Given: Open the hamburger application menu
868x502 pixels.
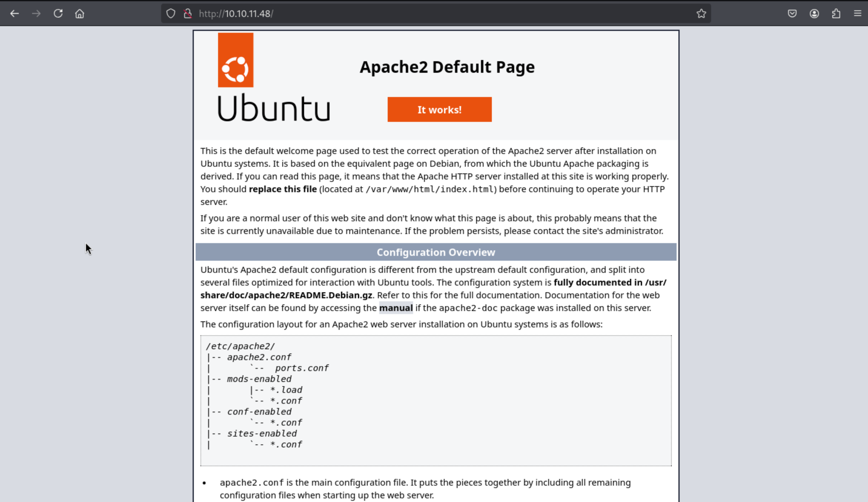Looking at the screenshot, I should (x=858, y=14).
